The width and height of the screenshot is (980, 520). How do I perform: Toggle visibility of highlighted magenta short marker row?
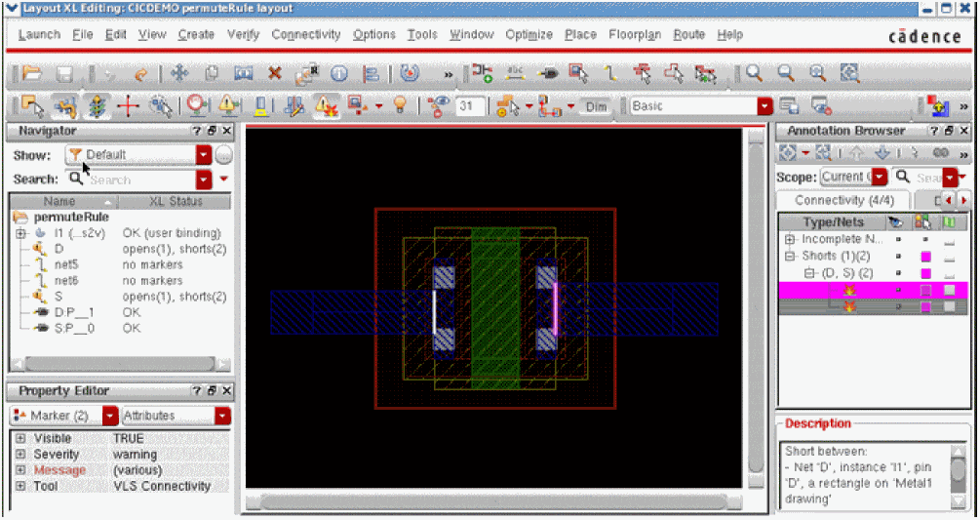tap(898, 290)
